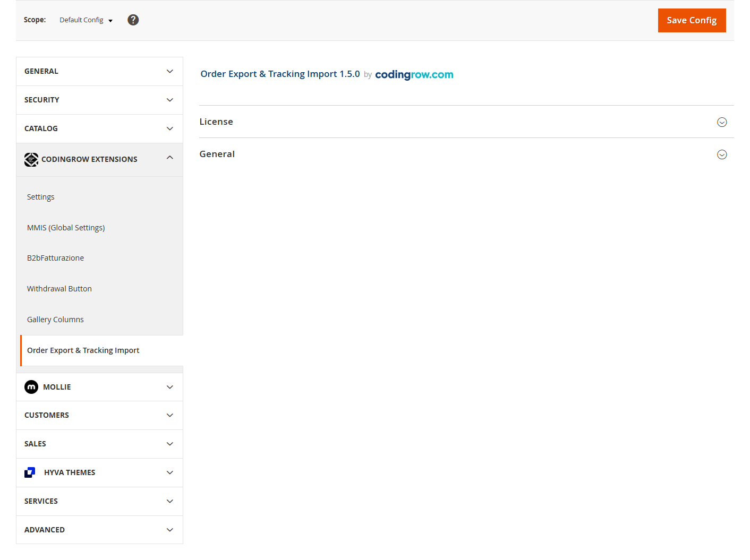
Task: Expand License section circle arrow
Action: pos(722,122)
